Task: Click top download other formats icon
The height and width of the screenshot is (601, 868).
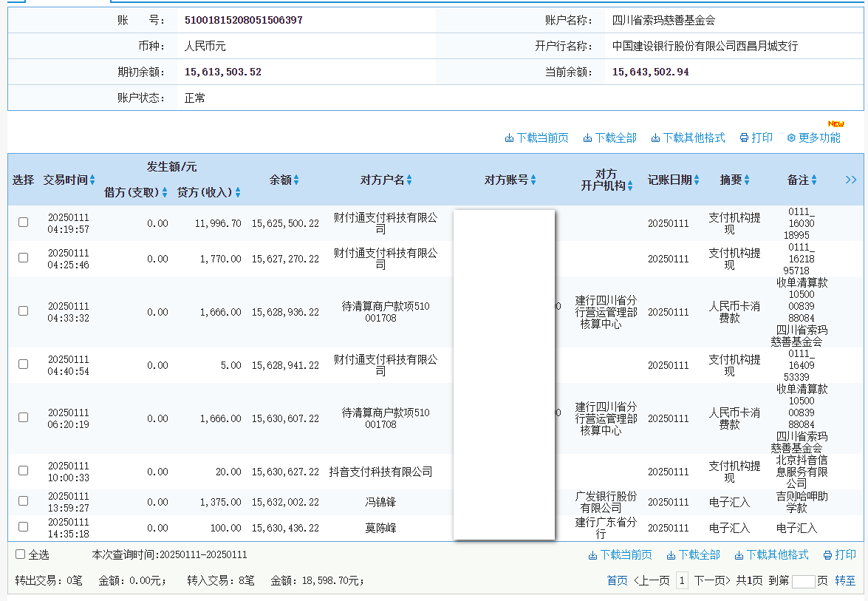Action: pyautogui.click(x=655, y=138)
